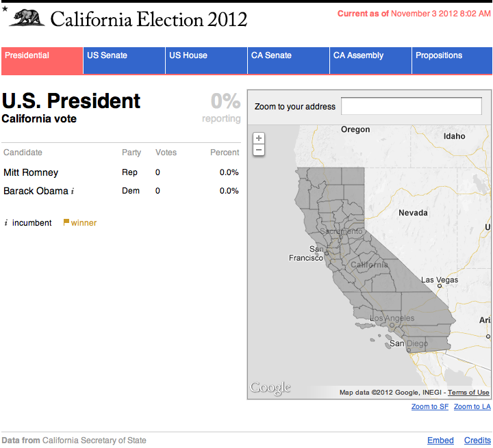This screenshot has height=448, width=493.
Task: Zoom in with the map plus button
Action: click(259, 138)
